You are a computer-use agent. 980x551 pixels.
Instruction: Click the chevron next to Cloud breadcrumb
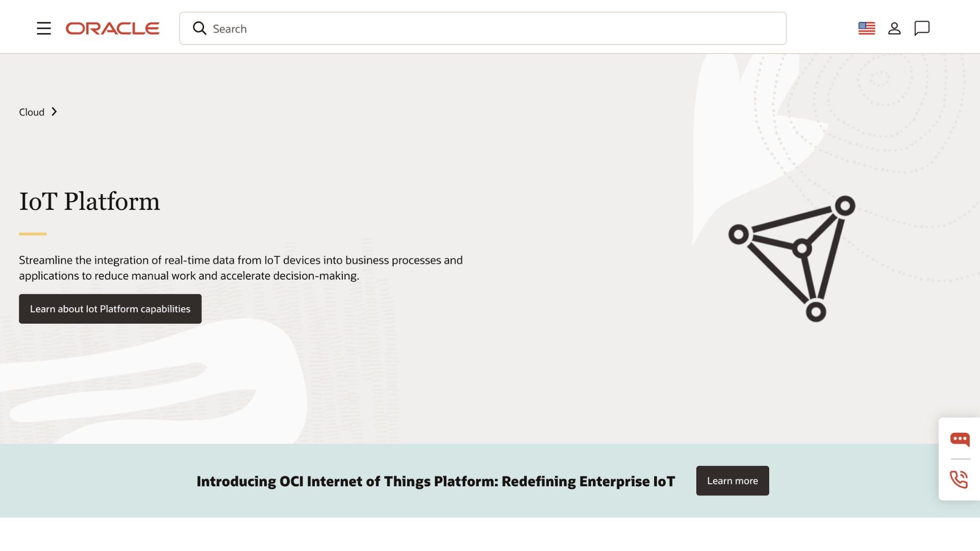[54, 112]
